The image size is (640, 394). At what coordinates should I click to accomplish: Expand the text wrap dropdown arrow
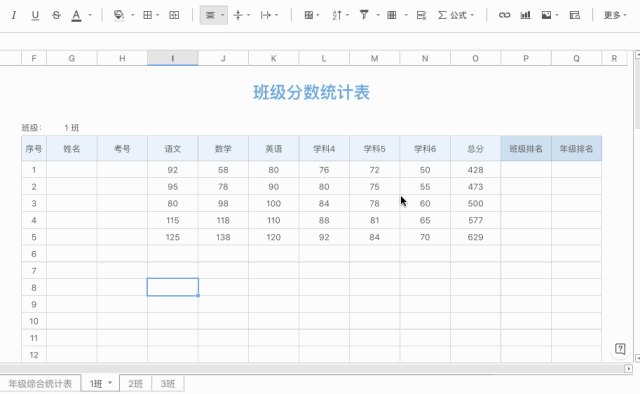[277, 15]
